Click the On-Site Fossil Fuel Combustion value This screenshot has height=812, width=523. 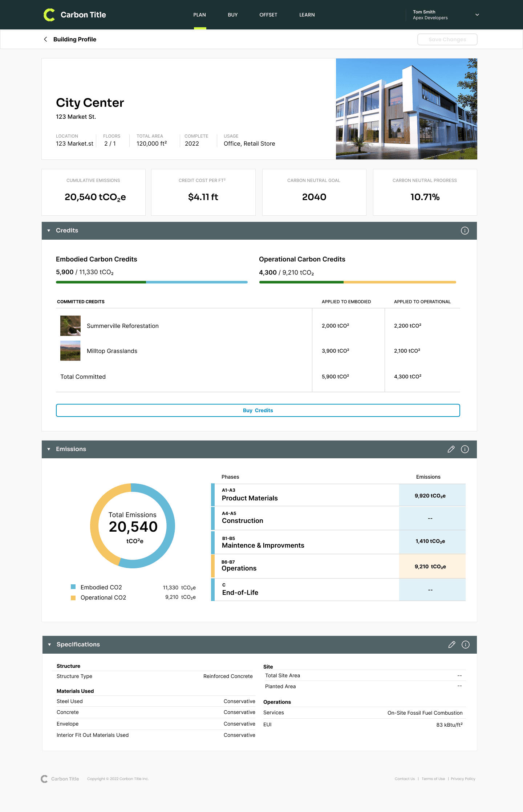(425, 713)
